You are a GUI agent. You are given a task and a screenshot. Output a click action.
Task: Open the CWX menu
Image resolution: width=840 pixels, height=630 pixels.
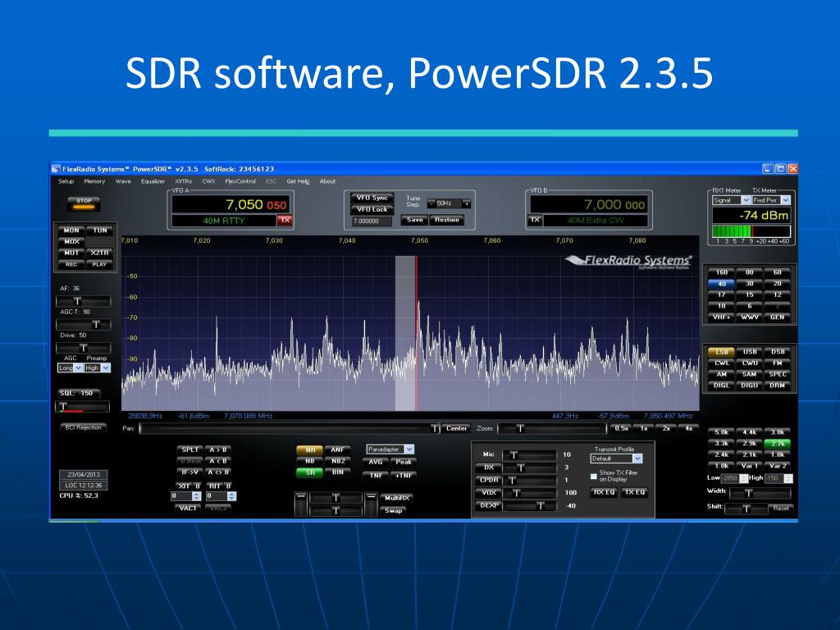pyautogui.click(x=208, y=181)
